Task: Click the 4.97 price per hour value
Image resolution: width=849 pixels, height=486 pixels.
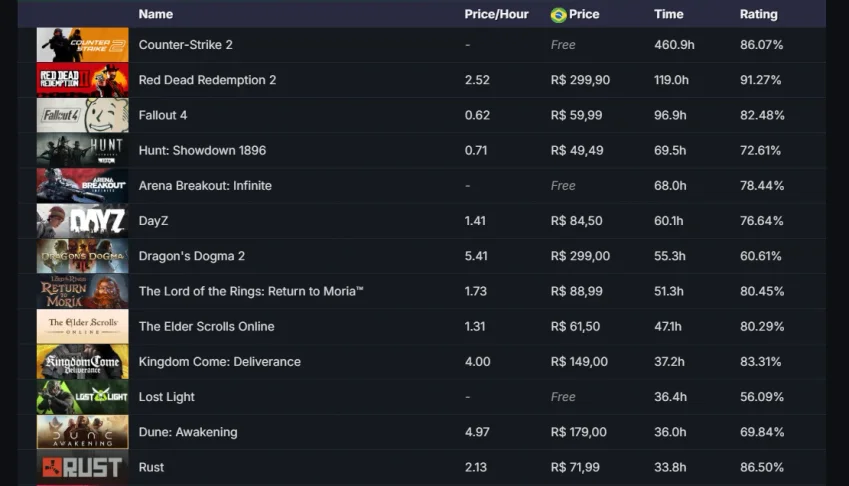Action: pyautogui.click(x=477, y=432)
